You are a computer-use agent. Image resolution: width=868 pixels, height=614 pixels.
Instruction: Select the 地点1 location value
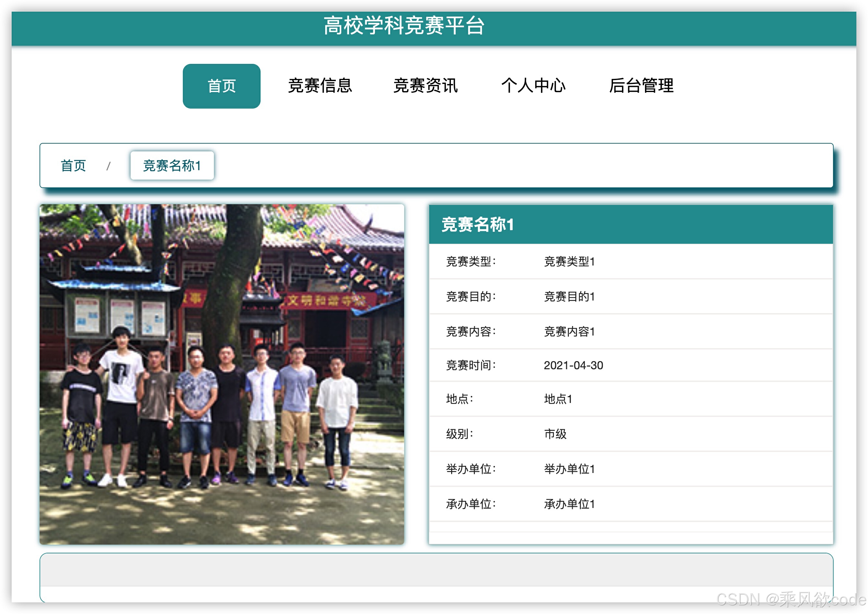click(x=557, y=399)
